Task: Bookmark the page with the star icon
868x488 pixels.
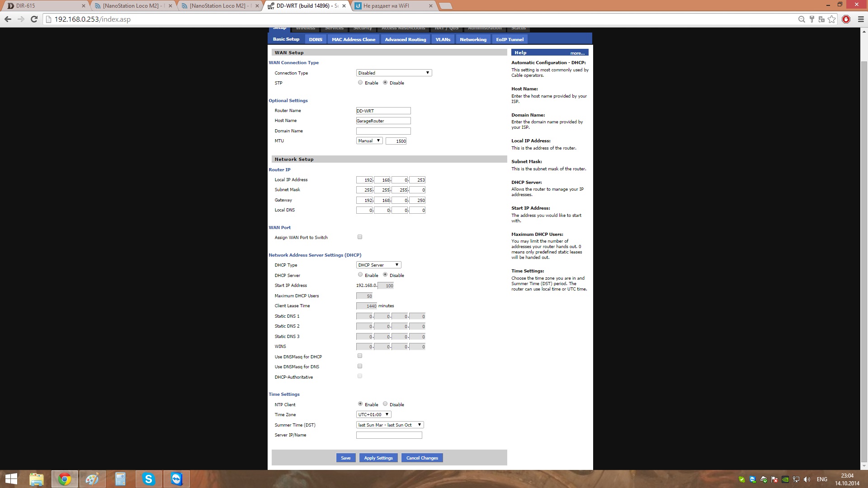Action: 831,19
